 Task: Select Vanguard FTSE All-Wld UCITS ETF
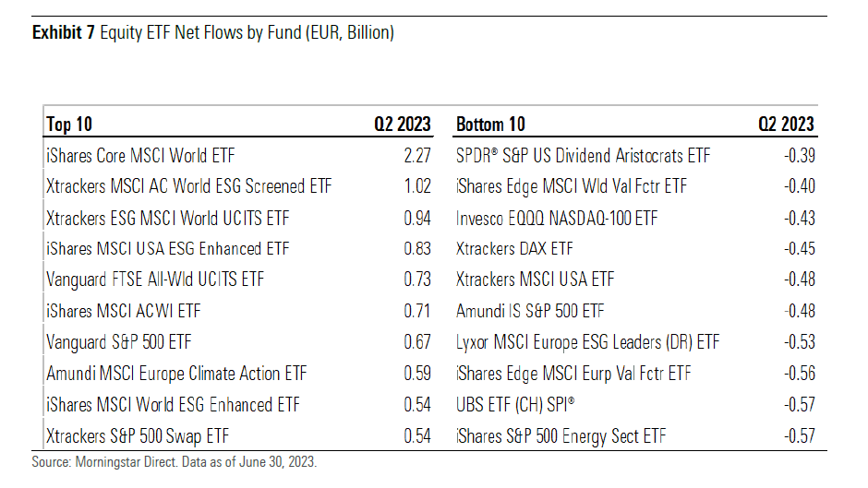(x=161, y=280)
